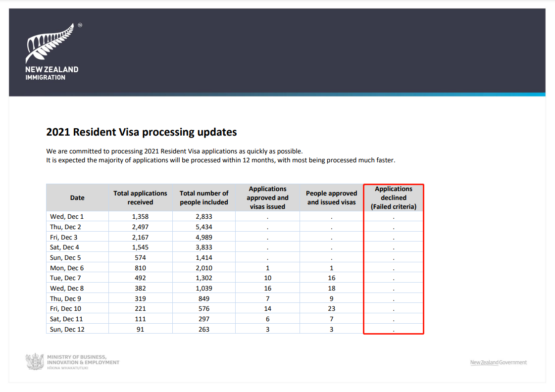Click the applications value '382'

tap(140, 289)
